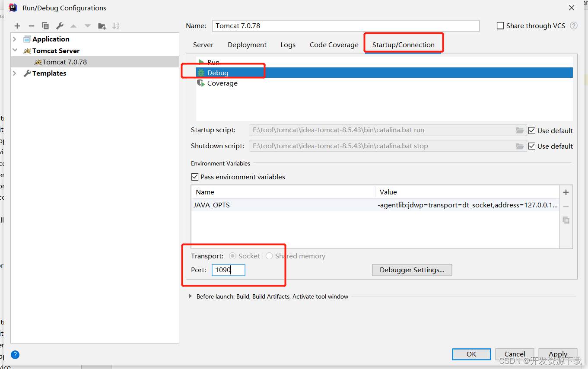Uncheck Pass environment variables
Viewport: 588px width, 369px height.
click(195, 177)
